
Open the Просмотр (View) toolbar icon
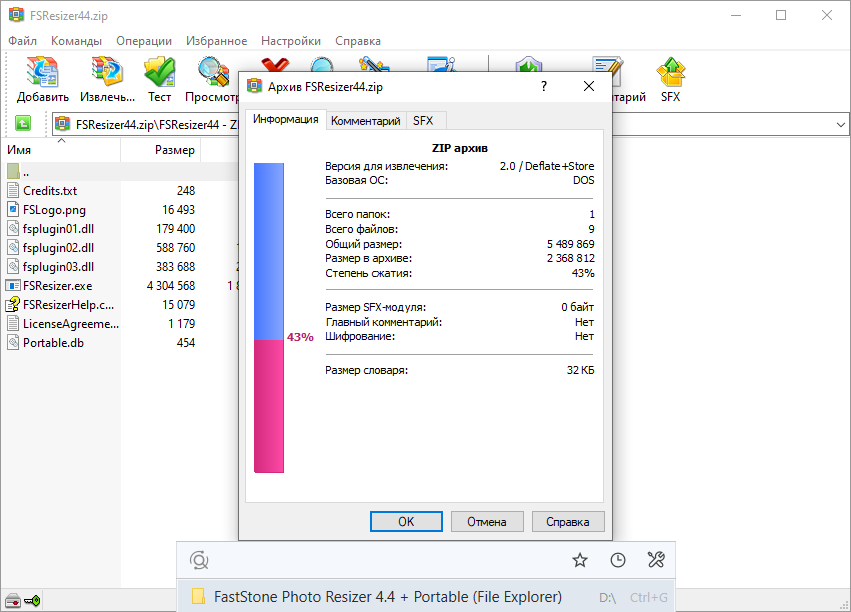coord(213,72)
